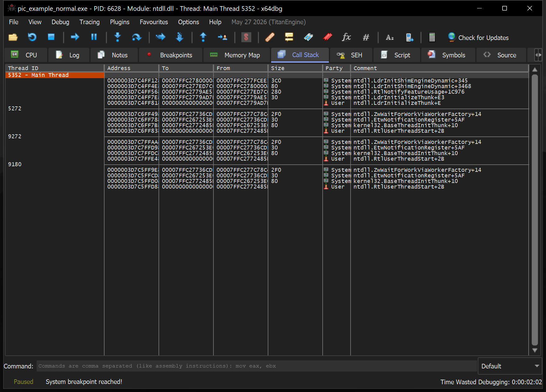Select ntdll.LdrInitializeThunk+E3 row
This screenshot has height=392, width=546.
(x=399, y=97)
